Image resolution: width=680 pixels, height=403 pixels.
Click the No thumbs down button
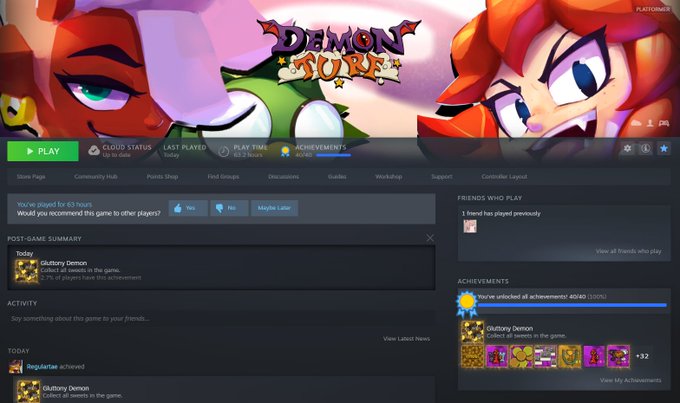(x=229, y=208)
